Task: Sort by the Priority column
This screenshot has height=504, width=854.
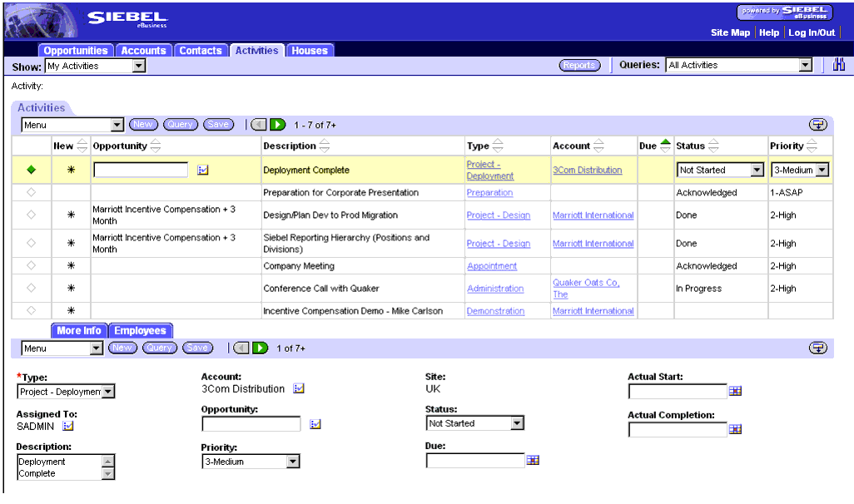Action: click(812, 146)
